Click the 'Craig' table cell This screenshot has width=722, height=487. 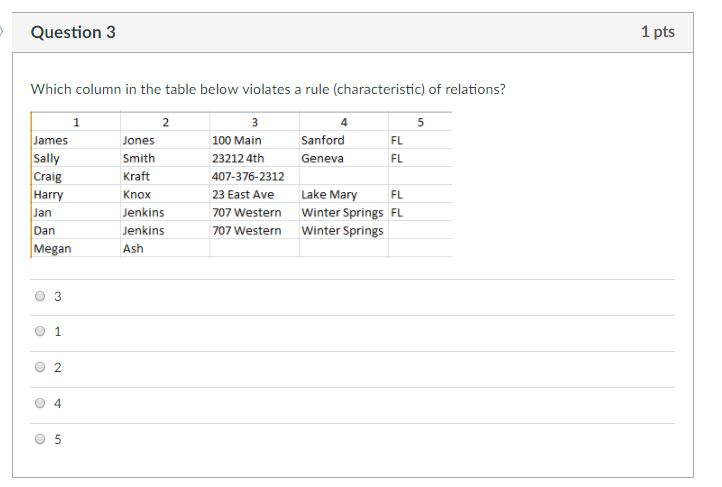76,176
